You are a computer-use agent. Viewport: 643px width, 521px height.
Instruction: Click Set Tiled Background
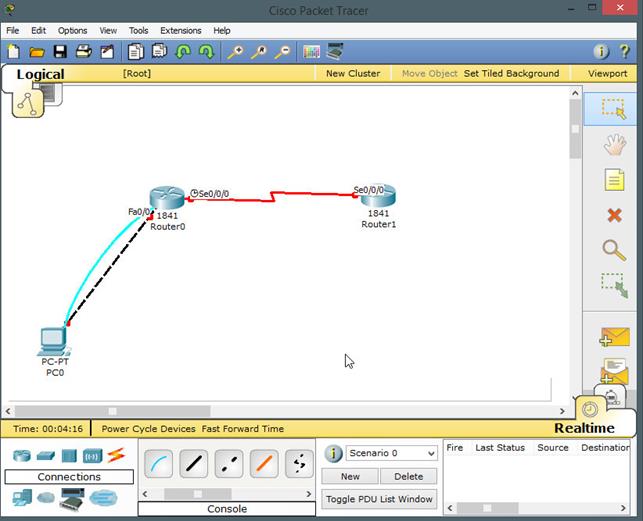[x=511, y=73]
